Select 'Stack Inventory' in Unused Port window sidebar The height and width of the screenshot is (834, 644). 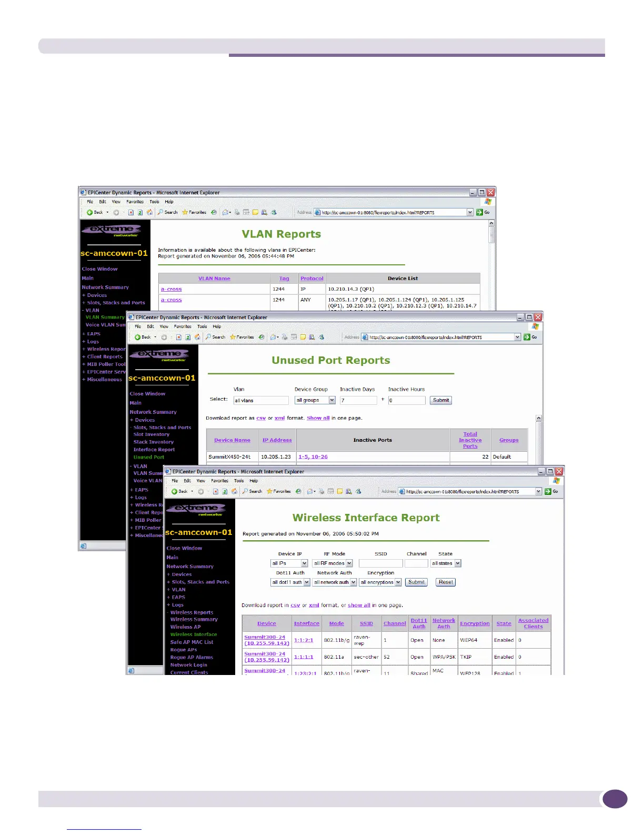click(x=153, y=442)
